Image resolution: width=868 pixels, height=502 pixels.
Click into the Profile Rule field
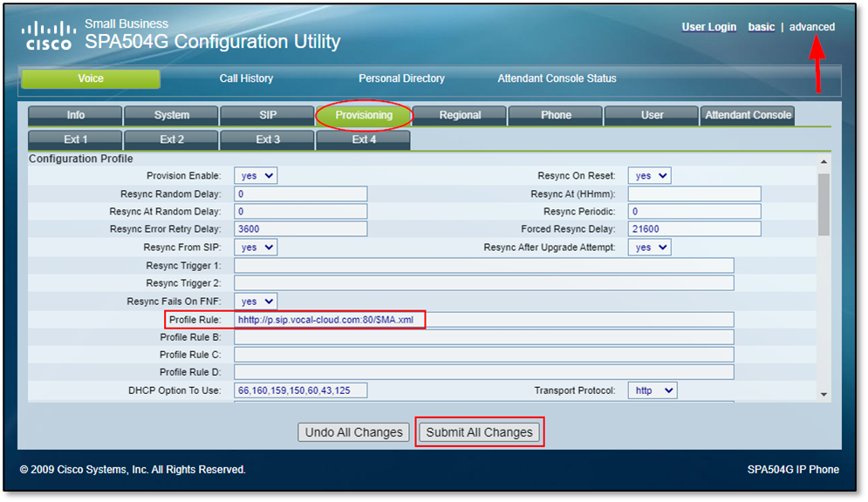pos(484,320)
